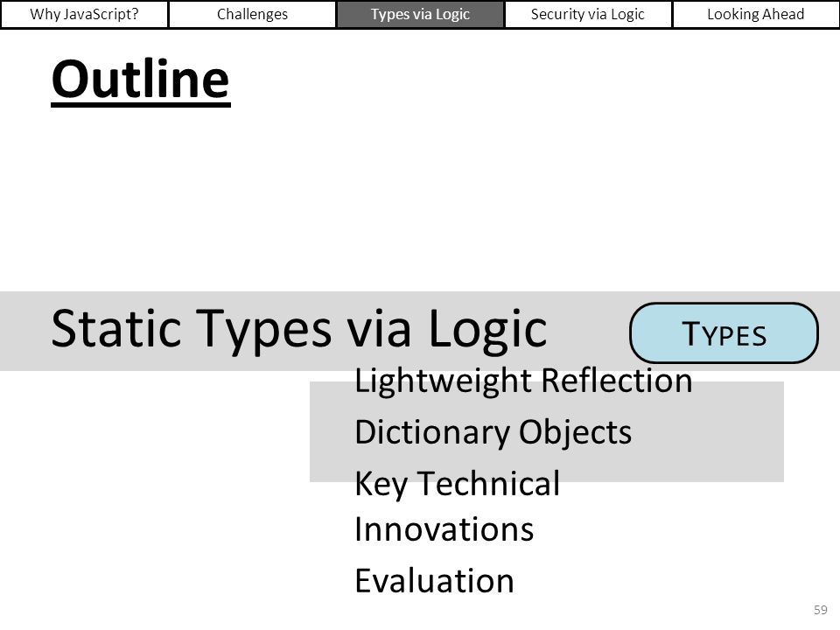840x630 pixels.
Task: Click the word Static in the highlighted heading
Action: tap(118, 328)
